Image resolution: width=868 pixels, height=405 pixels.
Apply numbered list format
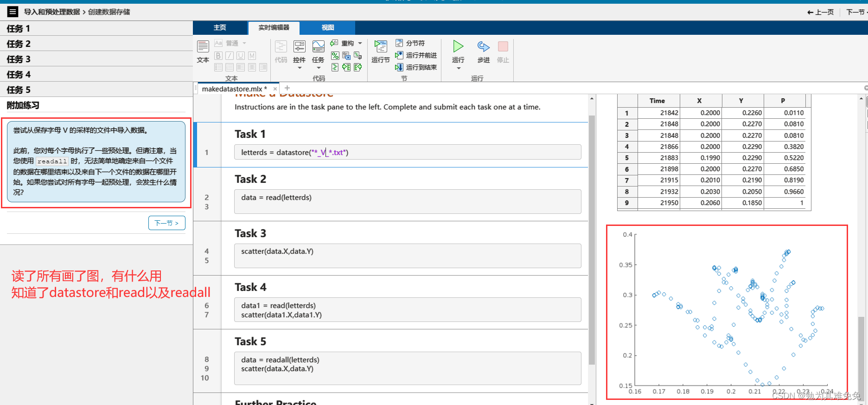tap(230, 67)
